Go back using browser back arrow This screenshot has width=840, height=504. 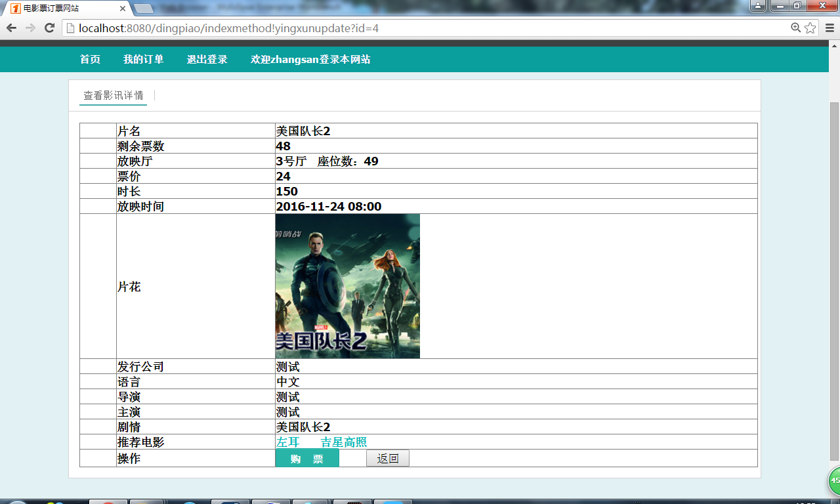[x=11, y=28]
